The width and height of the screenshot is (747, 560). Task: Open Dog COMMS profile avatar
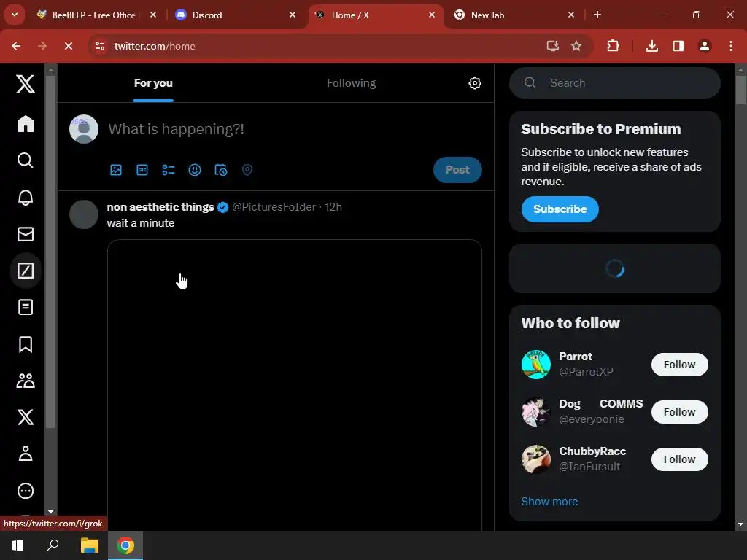point(536,412)
